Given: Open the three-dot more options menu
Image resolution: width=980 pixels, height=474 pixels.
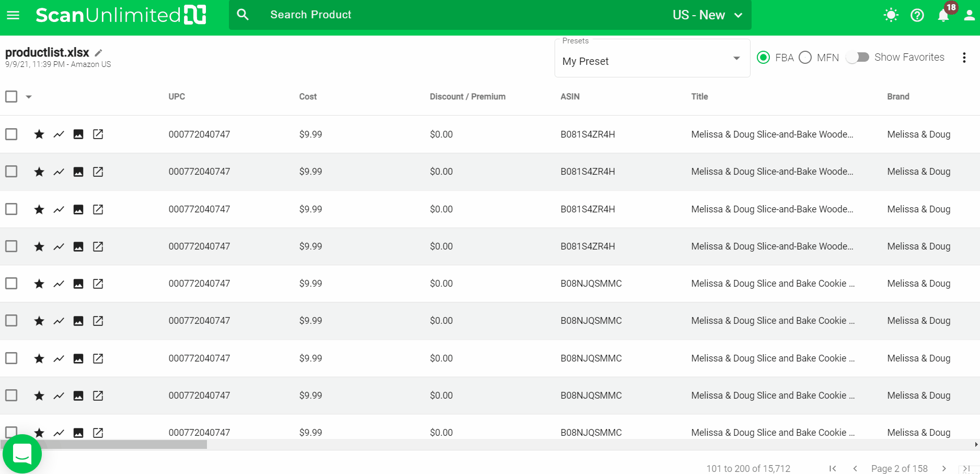Looking at the screenshot, I should pyautogui.click(x=964, y=58).
